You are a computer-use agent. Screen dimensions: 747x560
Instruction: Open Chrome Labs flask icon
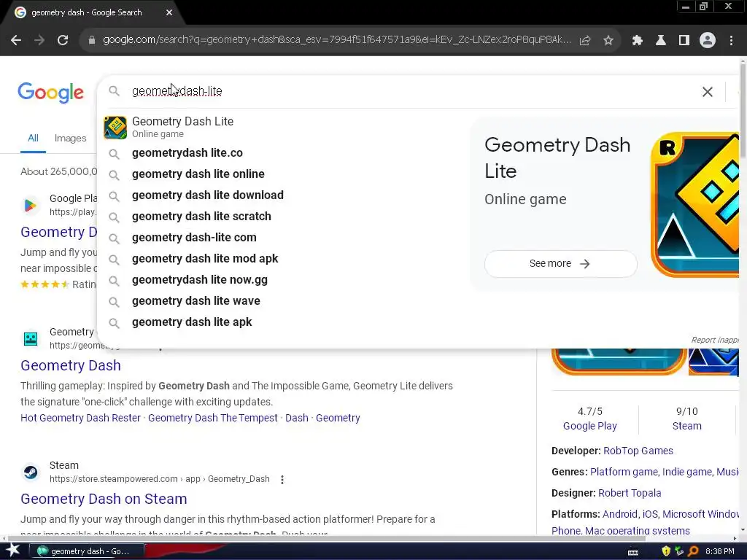click(x=661, y=41)
